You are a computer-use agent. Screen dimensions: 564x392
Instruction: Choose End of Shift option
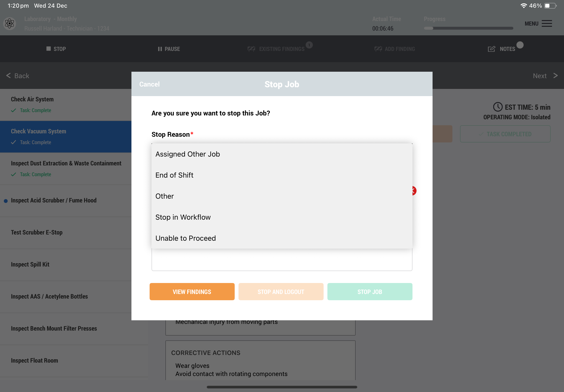(x=174, y=175)
